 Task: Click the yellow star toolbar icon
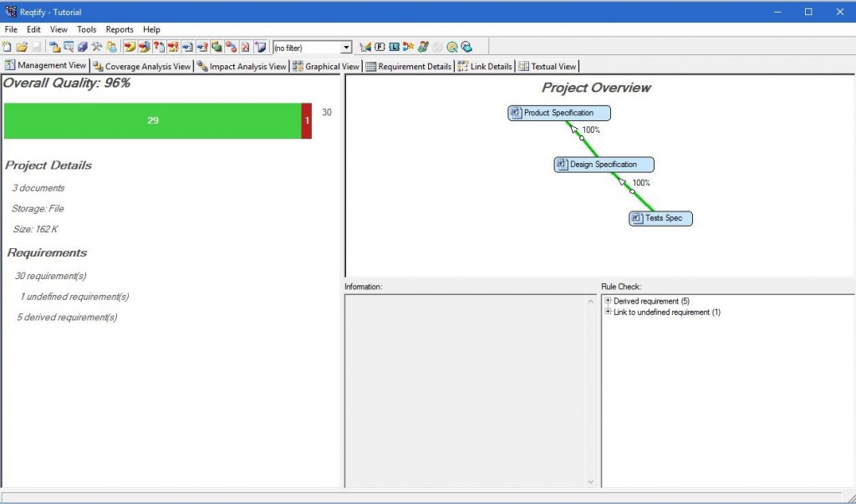408,47
